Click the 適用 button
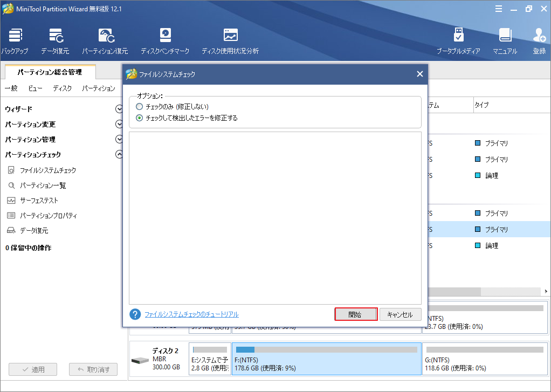 (33, 369)
